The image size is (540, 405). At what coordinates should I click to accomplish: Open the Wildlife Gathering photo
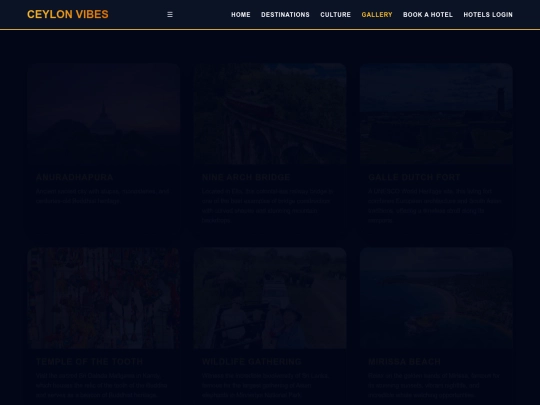click(x=270, y=298)
